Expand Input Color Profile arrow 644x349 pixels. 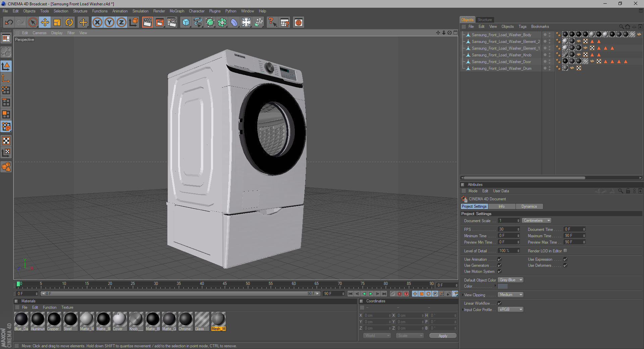tap(463, 310)
